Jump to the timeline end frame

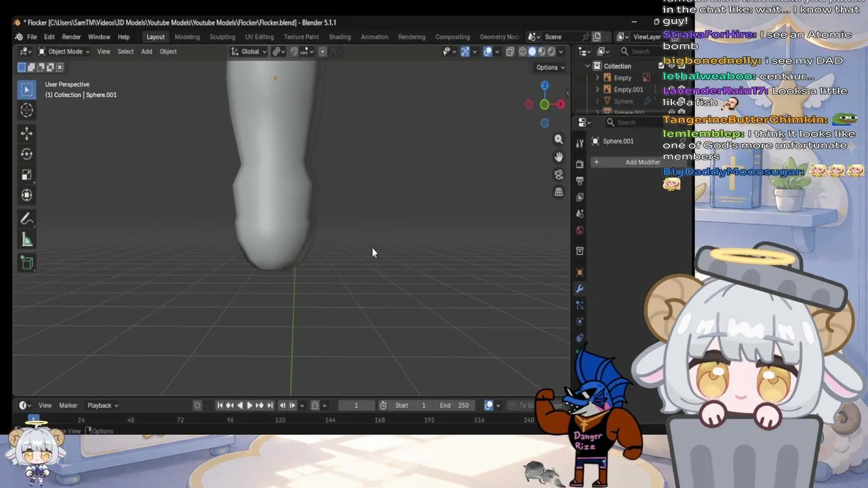click(x=270, y=405)
